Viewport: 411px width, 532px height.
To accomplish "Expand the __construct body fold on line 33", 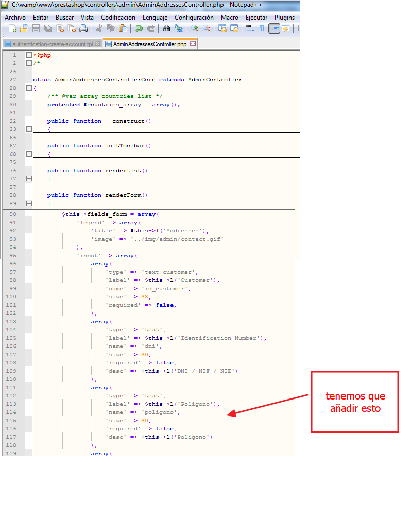I will (29, 129).
